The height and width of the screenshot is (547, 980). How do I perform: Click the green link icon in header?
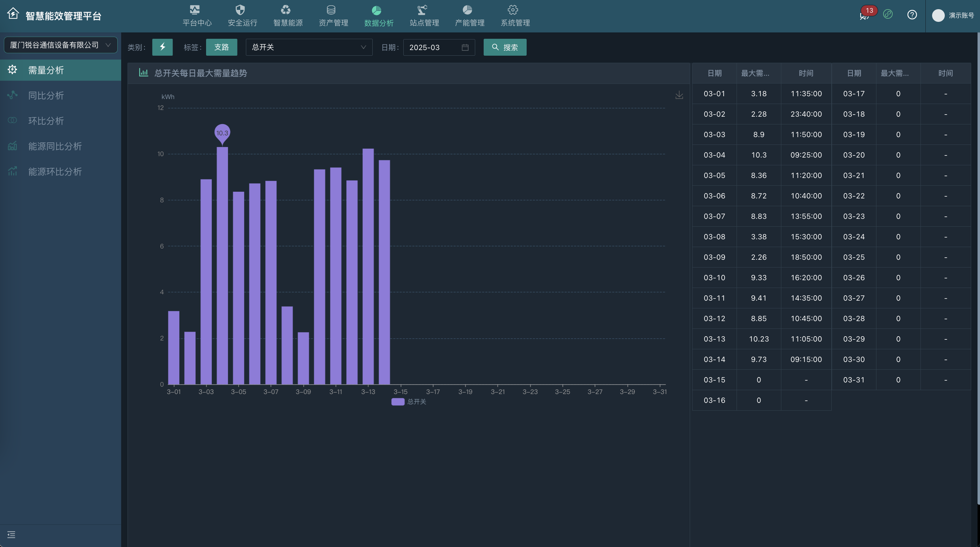click(x=888, y=14)
